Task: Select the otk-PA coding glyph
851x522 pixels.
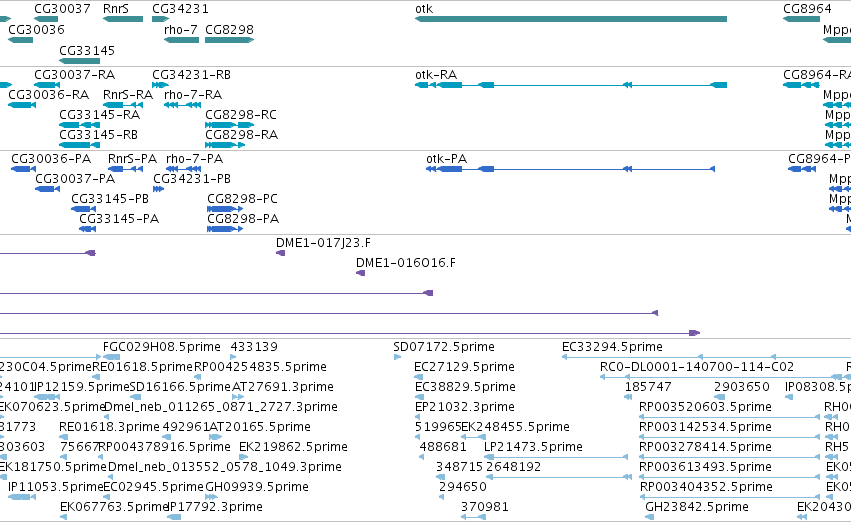Action: click(x=570, y=169)
